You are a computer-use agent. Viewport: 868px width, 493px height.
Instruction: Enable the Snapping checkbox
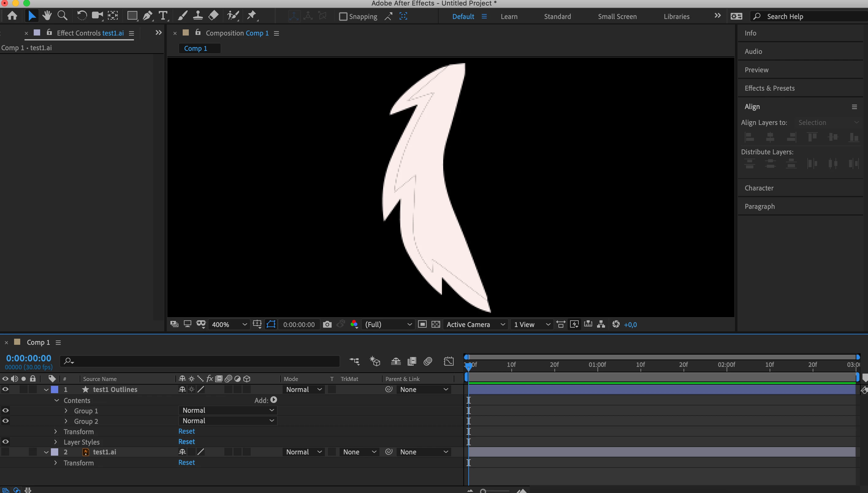(x=343, y=17)
